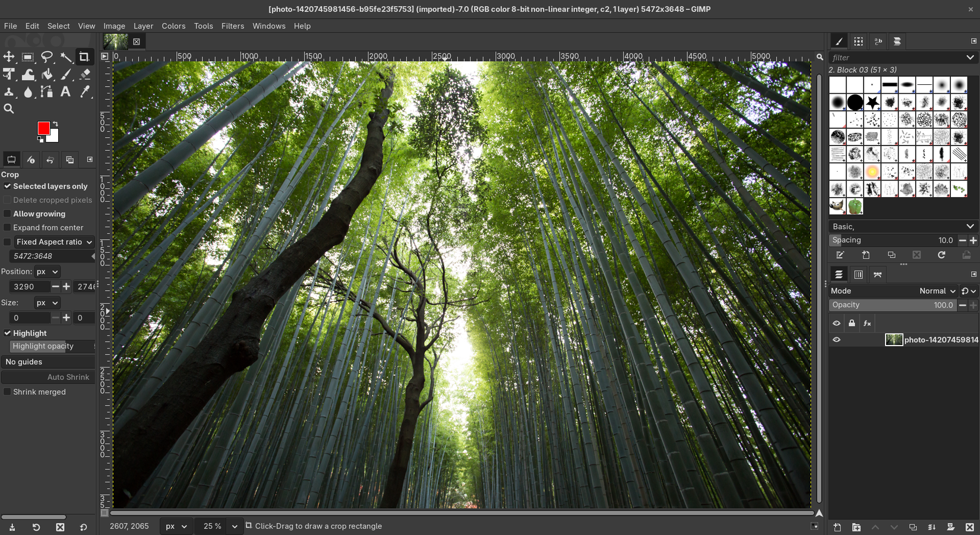Image resolution: width=980 pixels, height=535 pixels.
Task: Select the Text tool
Action: click(x=65, y=91)
